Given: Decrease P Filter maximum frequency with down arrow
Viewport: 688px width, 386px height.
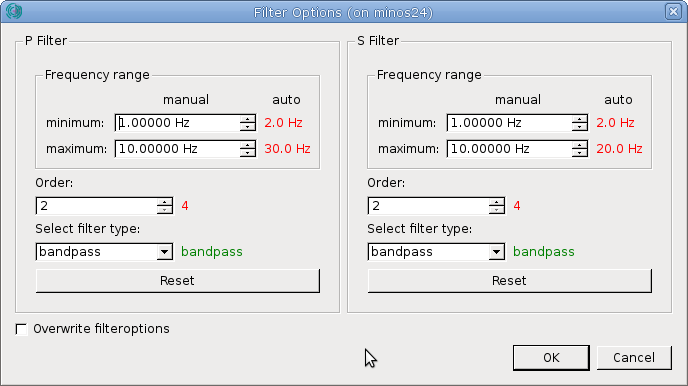Looking at the screenshot, I should (247, 153).
